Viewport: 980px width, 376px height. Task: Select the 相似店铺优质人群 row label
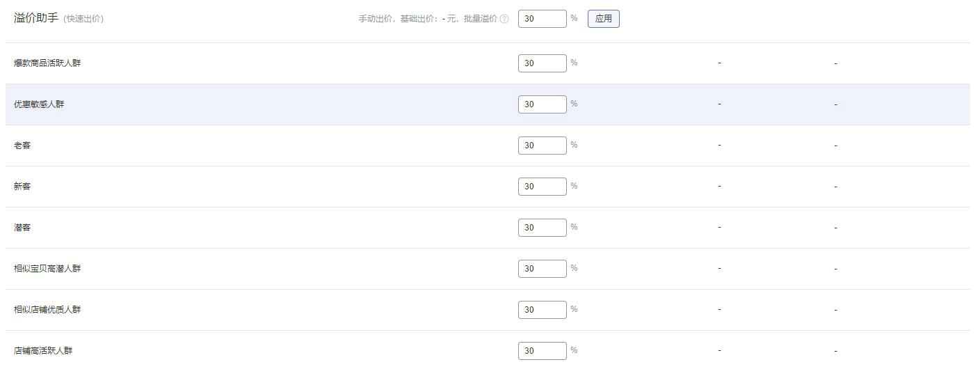coord(47,310)
